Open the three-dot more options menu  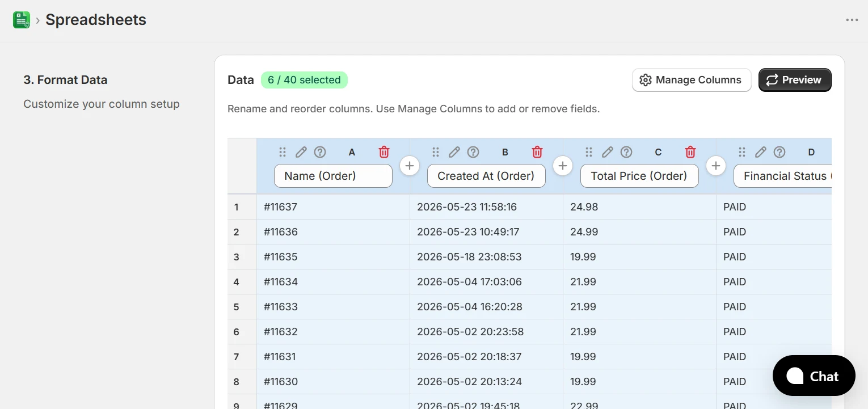(852, 20)
